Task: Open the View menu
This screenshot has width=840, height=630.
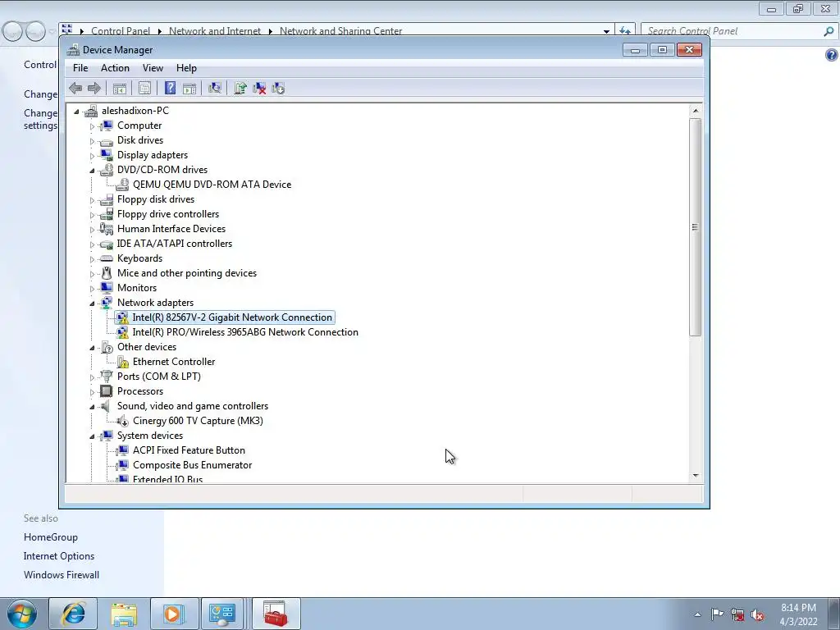Action: tap(153, 68)
